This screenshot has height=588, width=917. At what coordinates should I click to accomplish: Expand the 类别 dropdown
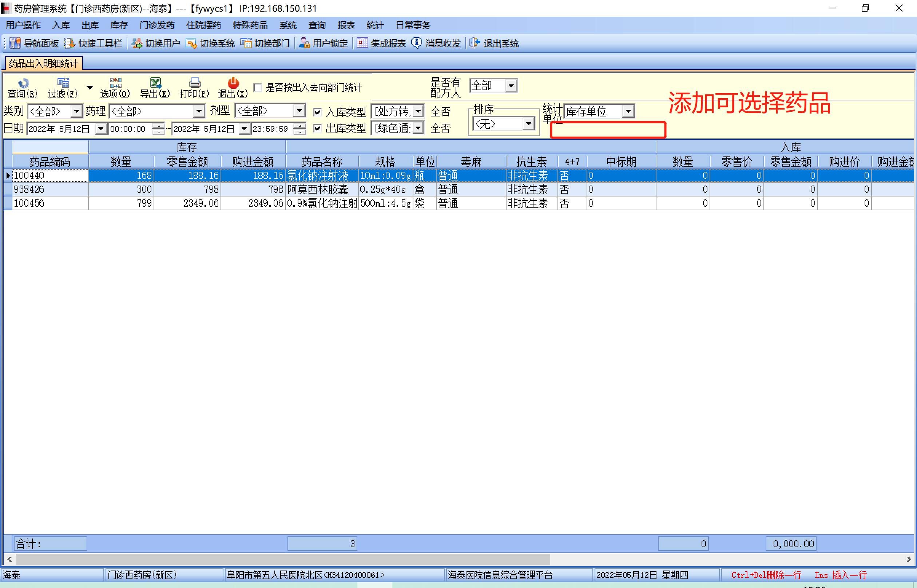click(77, 111)
